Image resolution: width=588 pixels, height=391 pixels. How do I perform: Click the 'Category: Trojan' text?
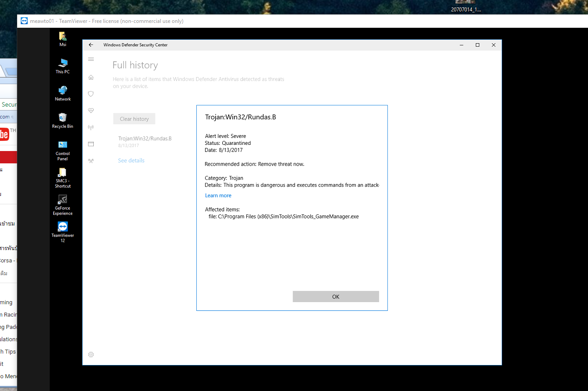click(x=224, y=178)
